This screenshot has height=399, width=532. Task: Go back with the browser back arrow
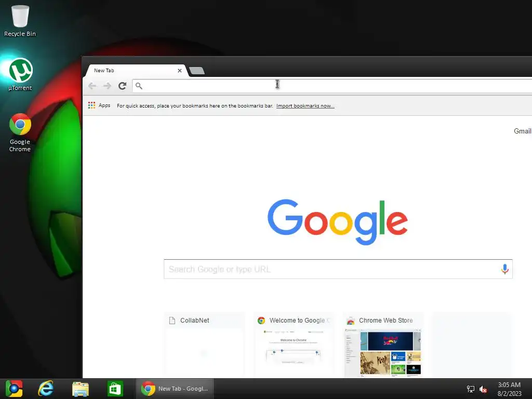click(x=92, y=86)
